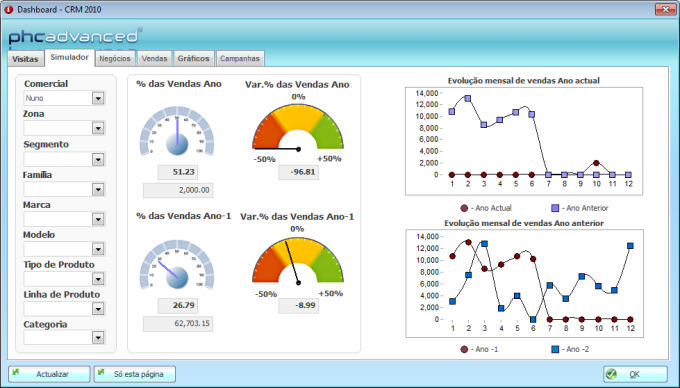
Task: Open the Segmento combo box arrow
Action: coord(98,160)
